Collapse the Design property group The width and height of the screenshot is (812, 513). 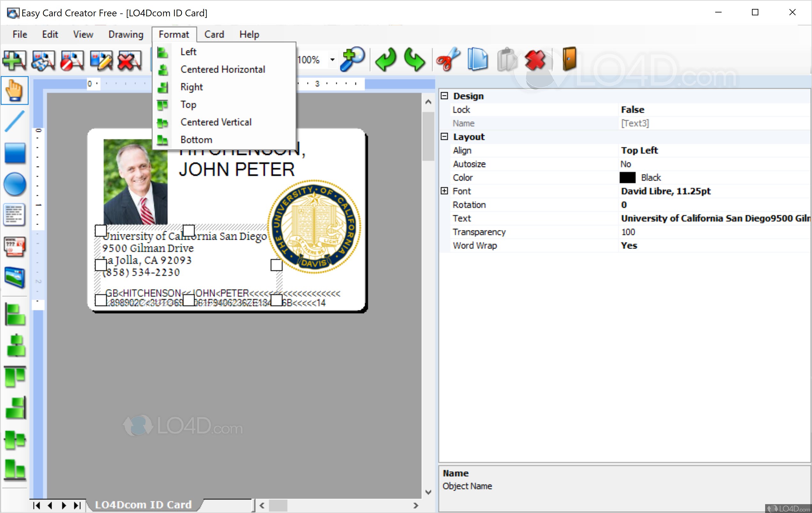444,96
